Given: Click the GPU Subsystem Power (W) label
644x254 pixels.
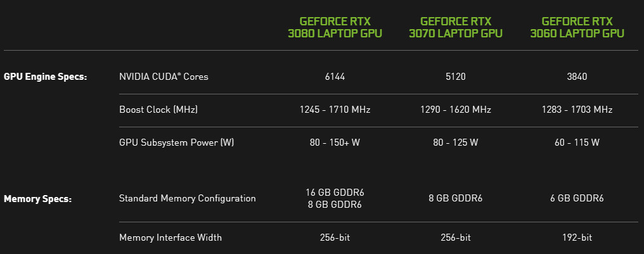Looking at the screenshot, I should (x=177, y=143).
